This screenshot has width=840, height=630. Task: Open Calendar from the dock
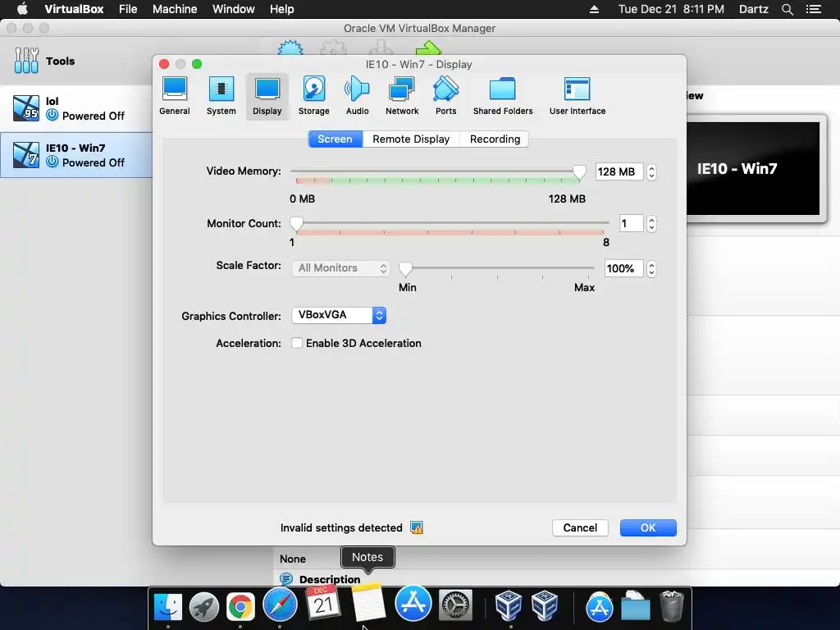[322, 602]
